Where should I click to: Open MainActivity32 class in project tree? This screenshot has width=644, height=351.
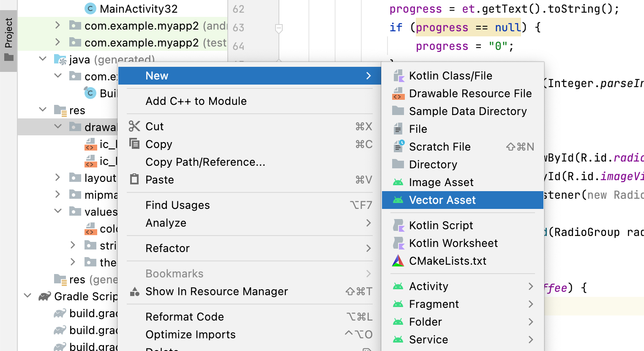point(138,8)
